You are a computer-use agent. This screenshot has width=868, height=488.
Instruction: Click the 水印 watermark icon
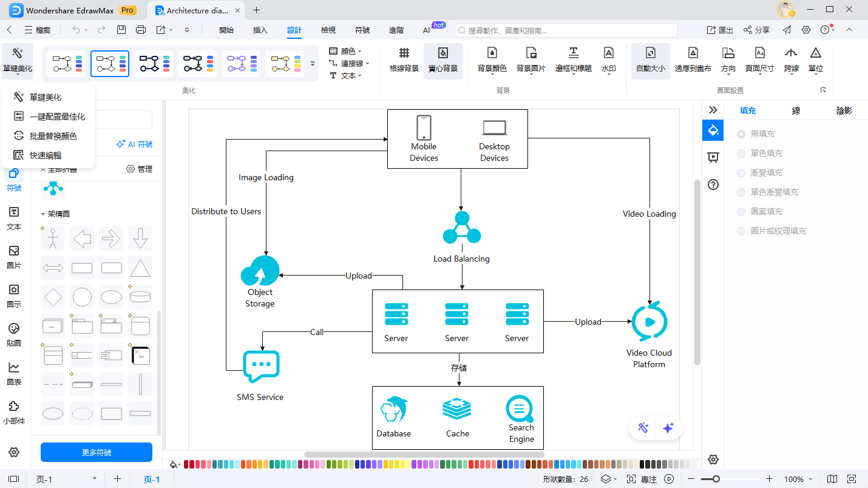coord(608,60)
